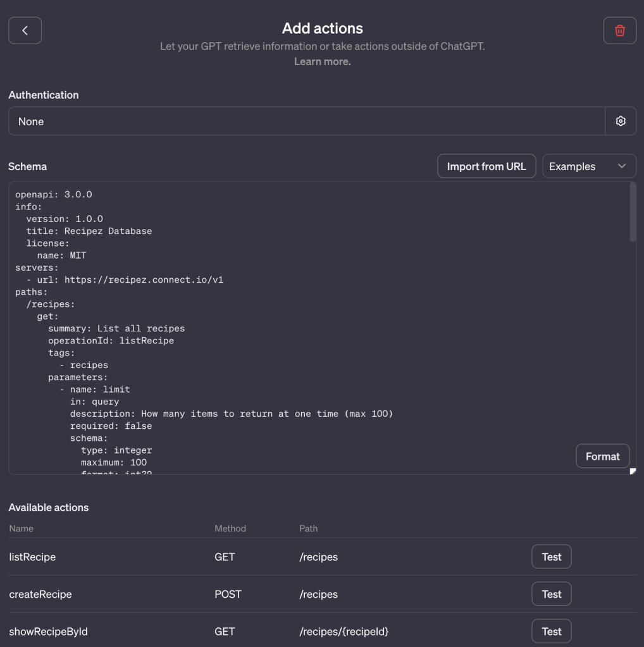Open the Learn more link
This screenshot has width=644, height=647.
(322, 61)
